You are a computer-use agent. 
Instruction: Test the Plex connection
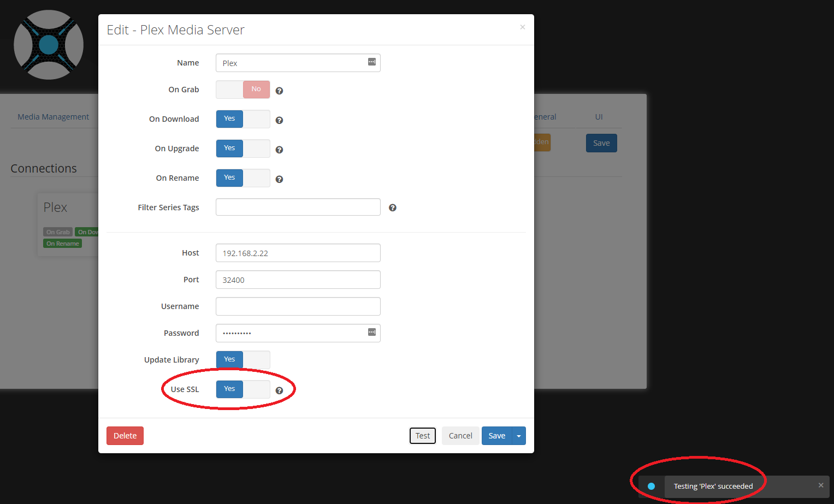coord(423,436)
